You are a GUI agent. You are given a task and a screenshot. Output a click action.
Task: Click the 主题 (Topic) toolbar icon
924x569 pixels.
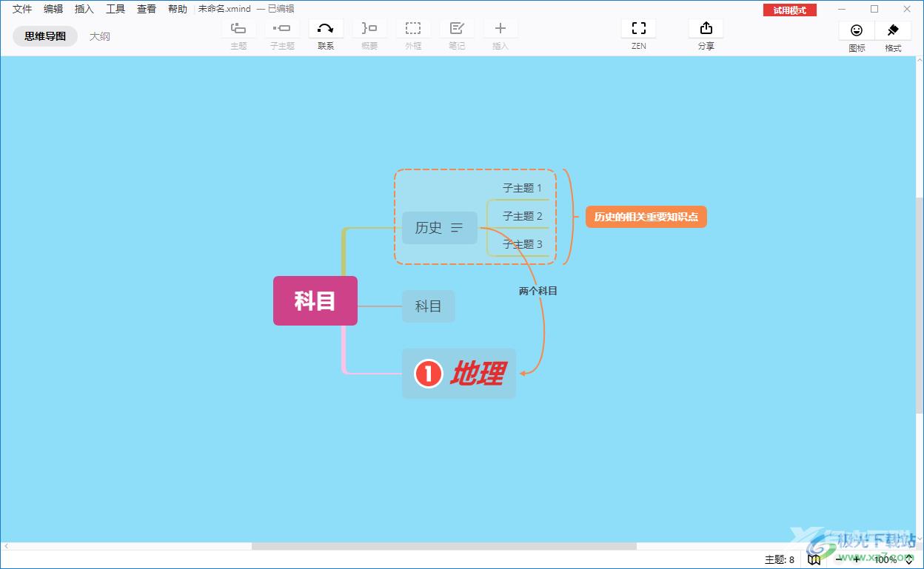point(238,29)
